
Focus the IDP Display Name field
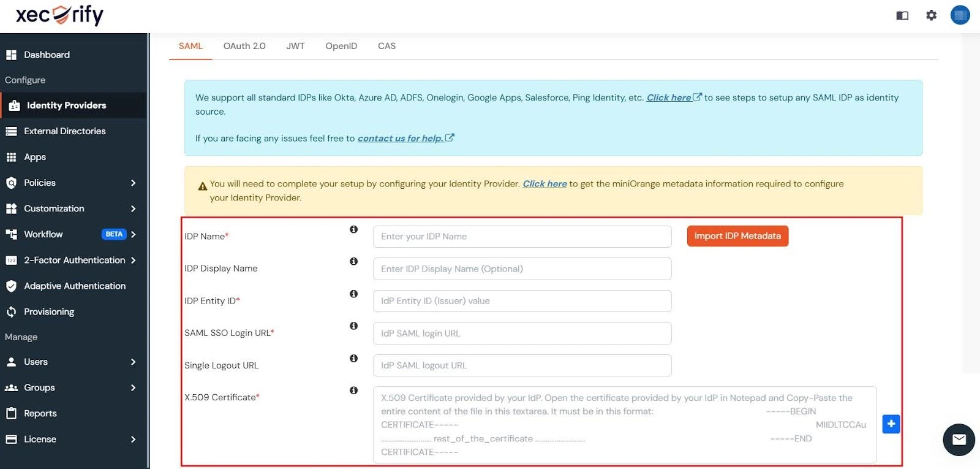coord(522,269)
